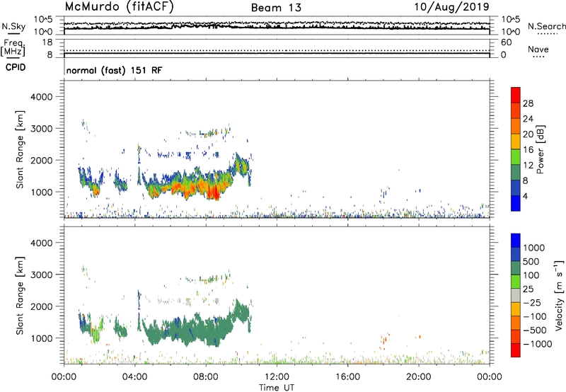Click the "10^5" tick beside N.Search
Viewport: 566px width, 392px height.
point(510,20)
